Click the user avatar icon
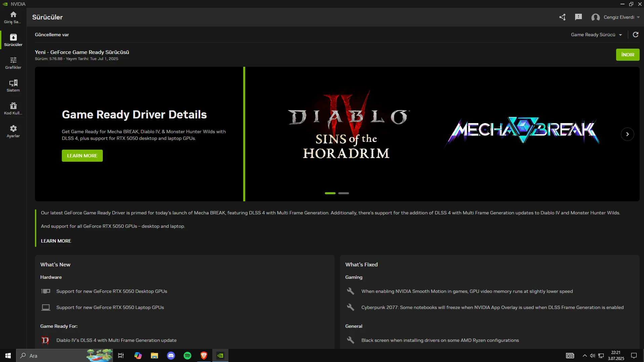This screenshot has height=362, width=644. click(596, 17)
